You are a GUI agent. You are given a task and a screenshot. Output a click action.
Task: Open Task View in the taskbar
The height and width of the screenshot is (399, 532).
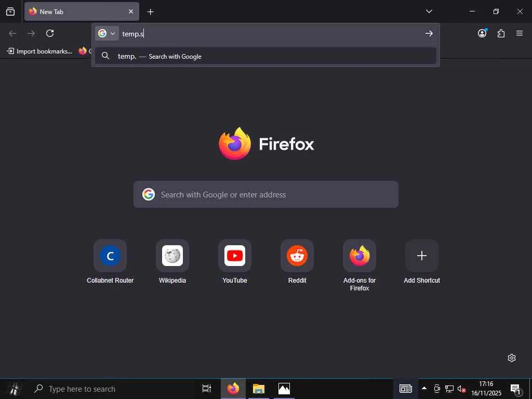[206, 389]
